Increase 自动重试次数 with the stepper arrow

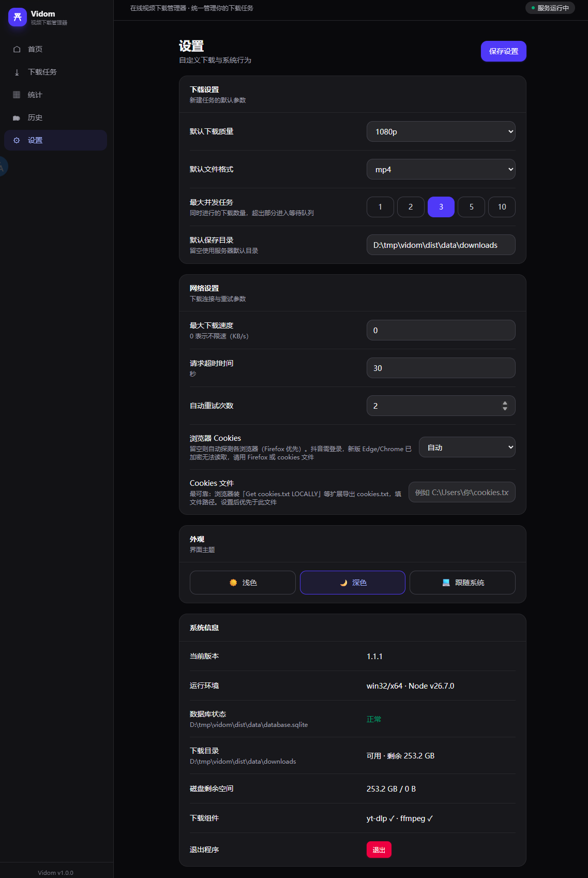click(505, 403)
